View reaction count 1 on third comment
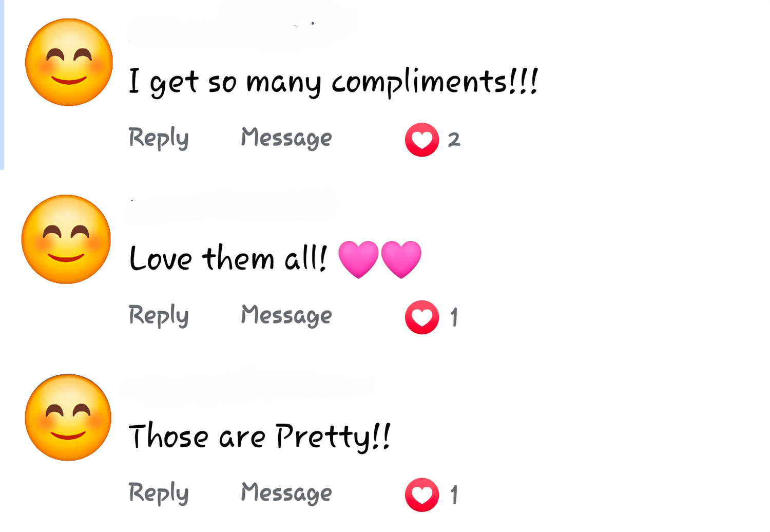 tap(454, 495)
